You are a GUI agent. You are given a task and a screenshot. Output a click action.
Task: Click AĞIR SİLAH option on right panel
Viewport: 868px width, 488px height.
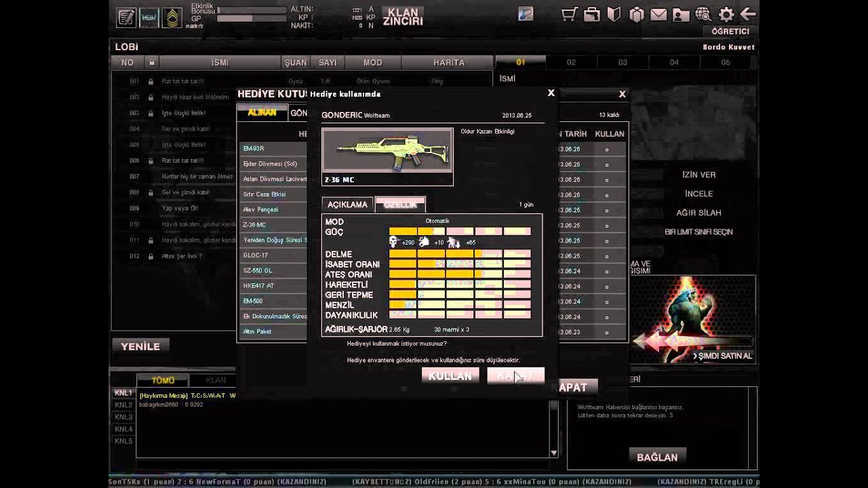pyautogui.click(x=698, y=213)
